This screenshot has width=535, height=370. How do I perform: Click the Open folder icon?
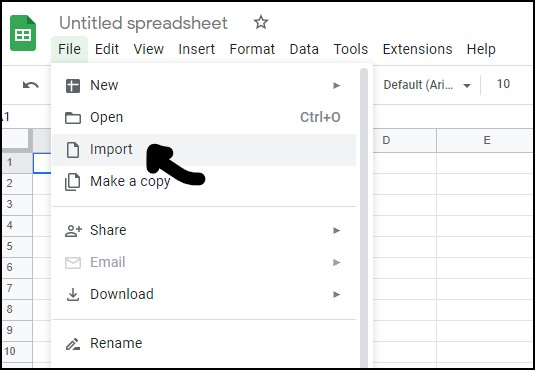[73, 118]
